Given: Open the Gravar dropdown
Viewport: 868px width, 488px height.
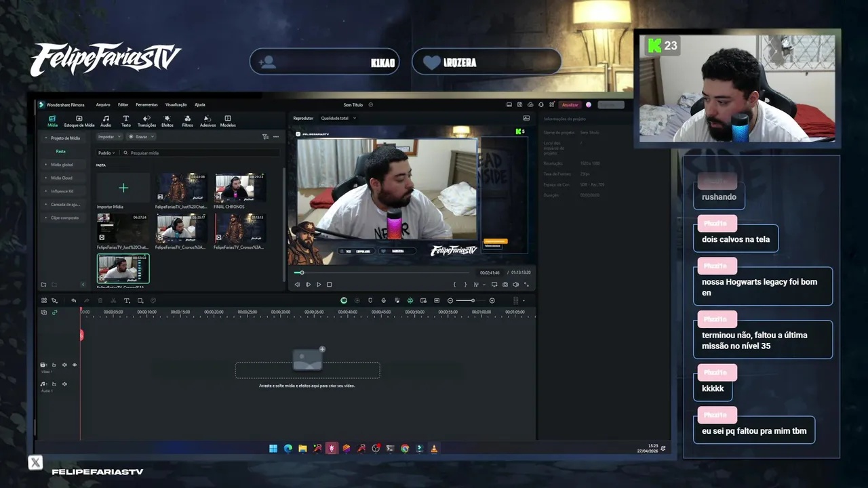Looking at the screenshot, I should coord(141,137).
